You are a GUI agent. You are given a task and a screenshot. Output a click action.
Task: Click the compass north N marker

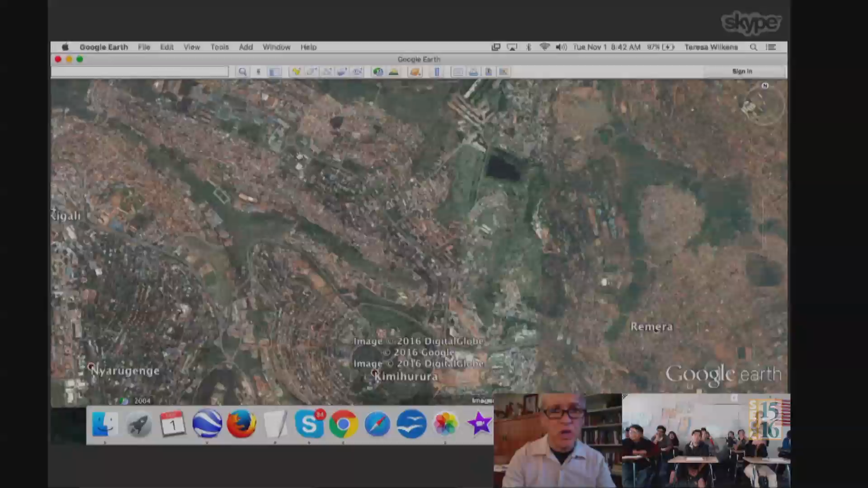tap(765, 85)
